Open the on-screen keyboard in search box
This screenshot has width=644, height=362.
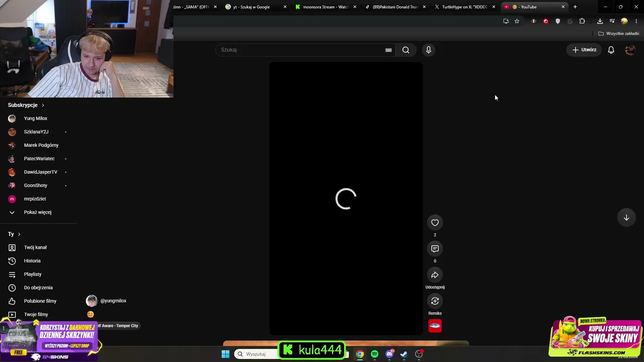(x=388, y=50)
